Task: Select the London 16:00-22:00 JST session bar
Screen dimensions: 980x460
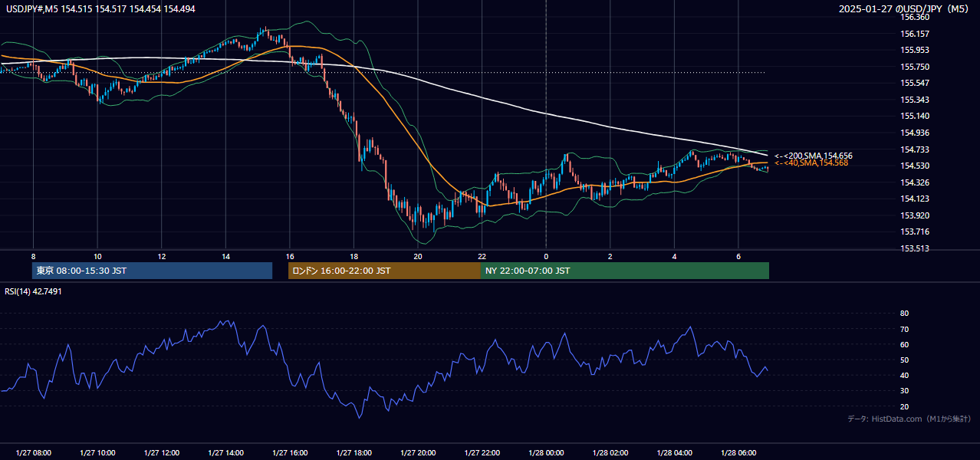Action: click(384, 271)
